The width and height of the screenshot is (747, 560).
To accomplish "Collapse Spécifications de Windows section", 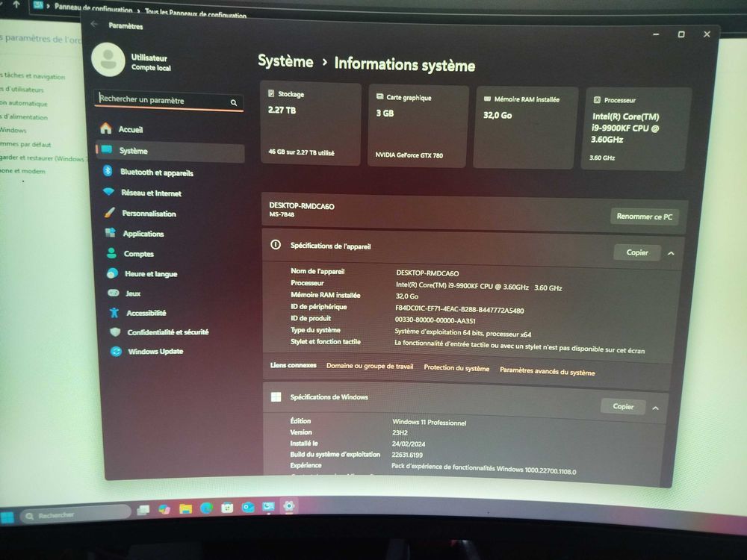I will click(x=655, y=408).
